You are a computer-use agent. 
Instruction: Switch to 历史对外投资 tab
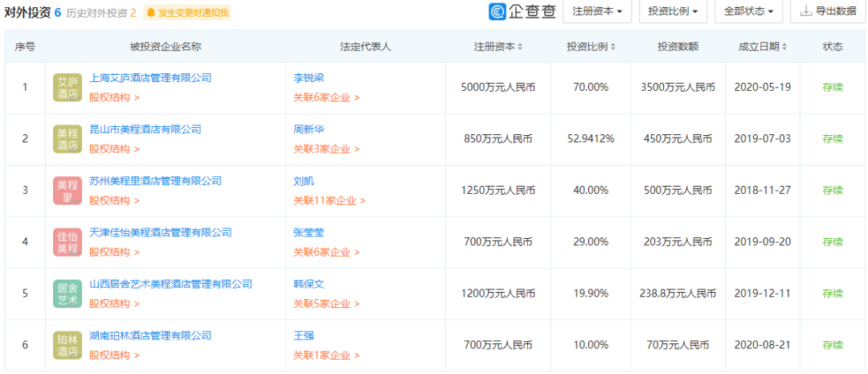click(101, 12)
